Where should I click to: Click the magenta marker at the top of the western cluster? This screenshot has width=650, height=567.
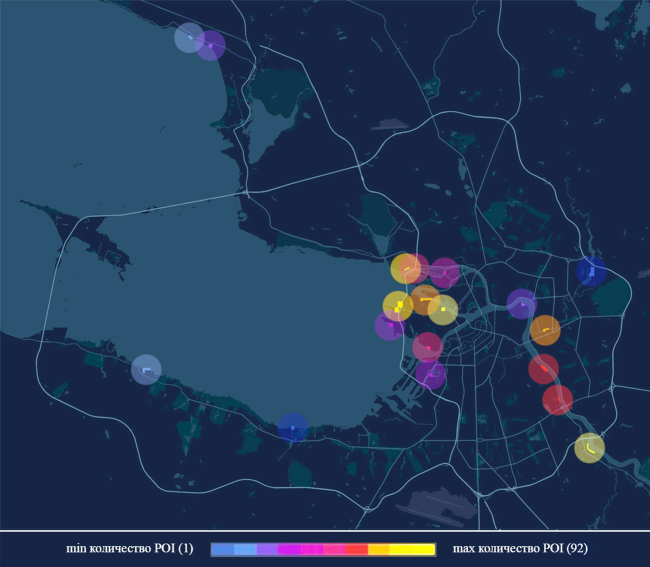pos(444,273)
